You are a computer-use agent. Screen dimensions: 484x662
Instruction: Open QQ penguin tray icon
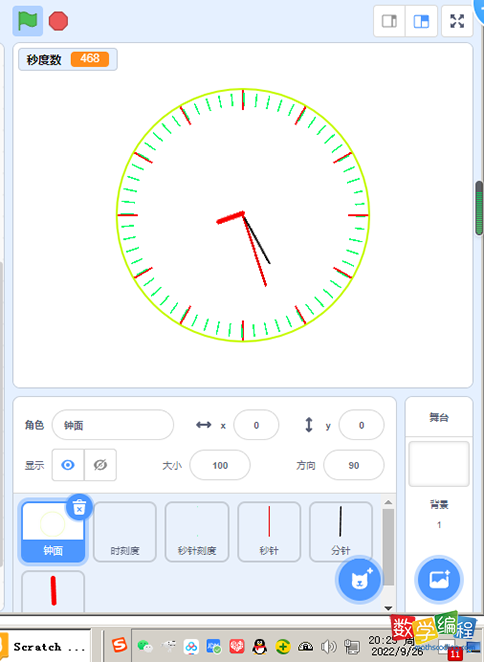pyautogui.click(x=260, y=646)
